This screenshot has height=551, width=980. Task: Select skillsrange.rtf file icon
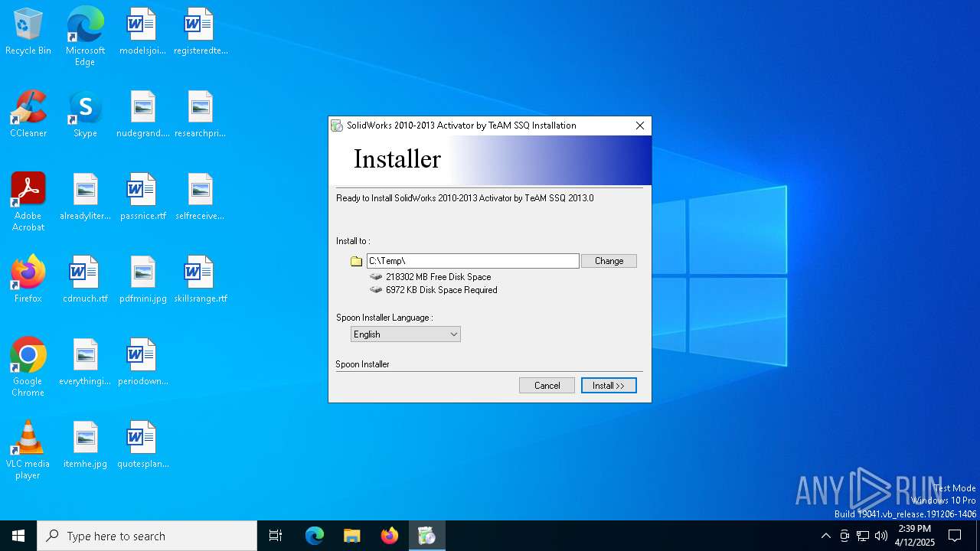(x=201, y=279)
